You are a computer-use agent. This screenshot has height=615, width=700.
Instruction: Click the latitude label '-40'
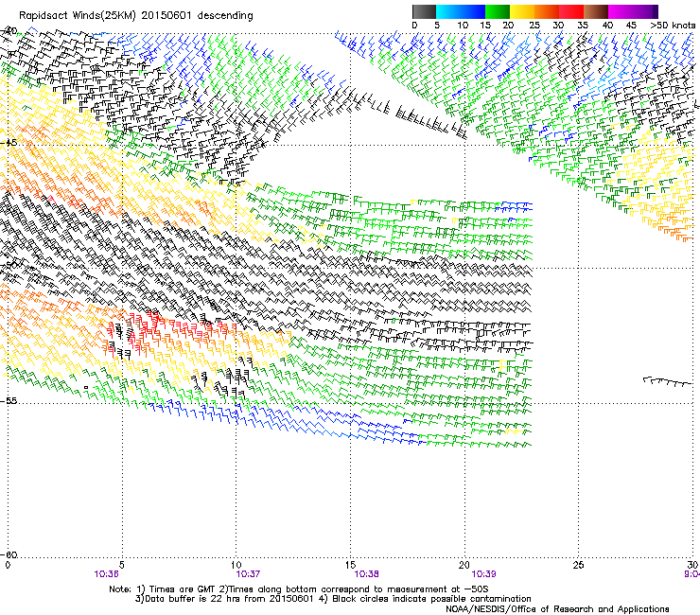9,30
